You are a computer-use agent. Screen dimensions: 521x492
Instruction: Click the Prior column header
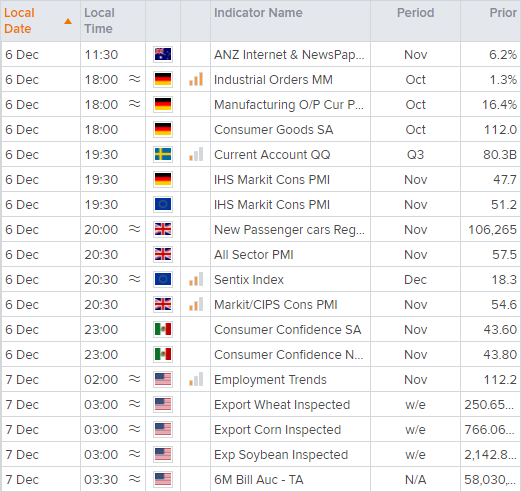coord(503,13)
